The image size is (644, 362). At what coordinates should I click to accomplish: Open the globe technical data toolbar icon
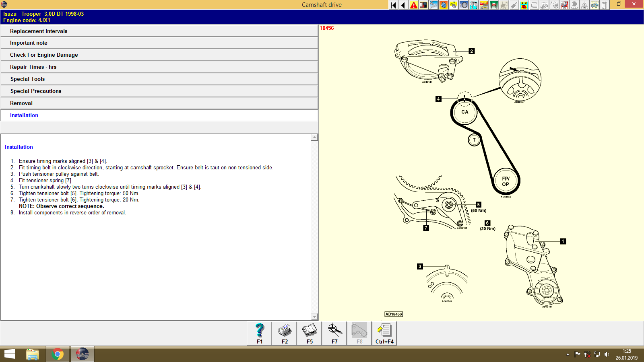[444, 5]
